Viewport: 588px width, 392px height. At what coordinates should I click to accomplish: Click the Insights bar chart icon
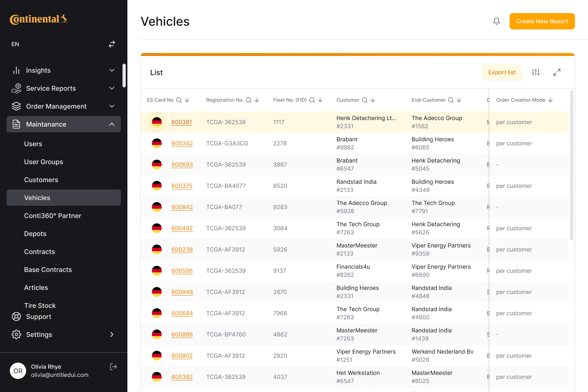click(x=16, y=70)
